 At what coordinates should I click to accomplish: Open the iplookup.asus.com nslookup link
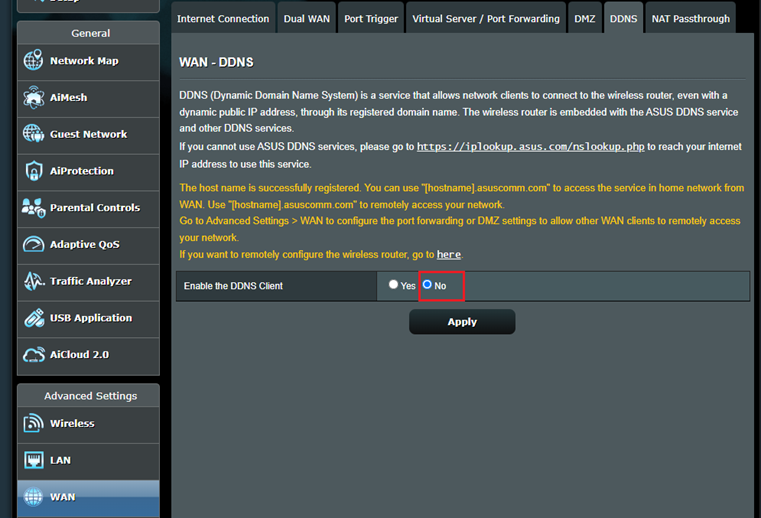530,147
